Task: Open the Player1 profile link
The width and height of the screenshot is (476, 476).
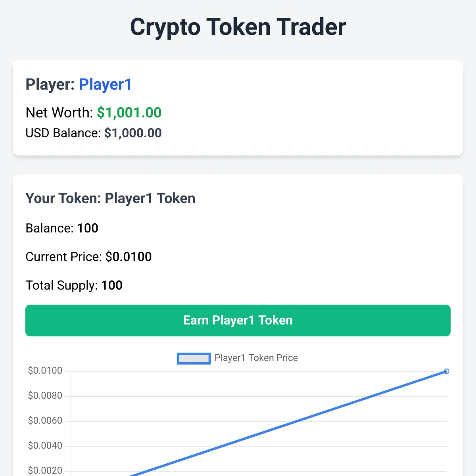Action: click(105, 84)
